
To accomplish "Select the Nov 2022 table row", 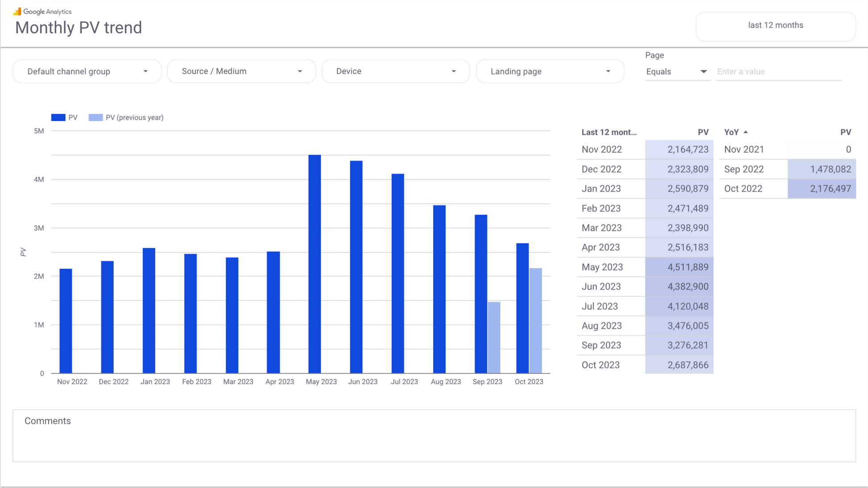I will 645,150.
